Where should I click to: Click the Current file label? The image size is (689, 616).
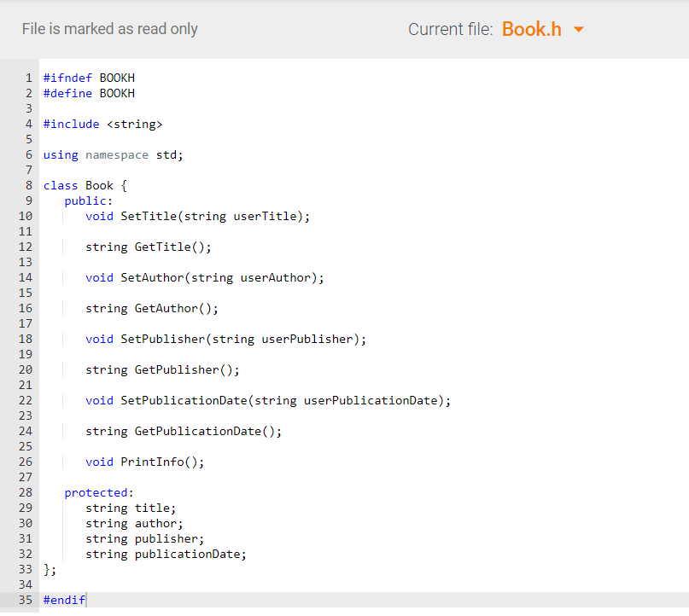tap(450, 28)
